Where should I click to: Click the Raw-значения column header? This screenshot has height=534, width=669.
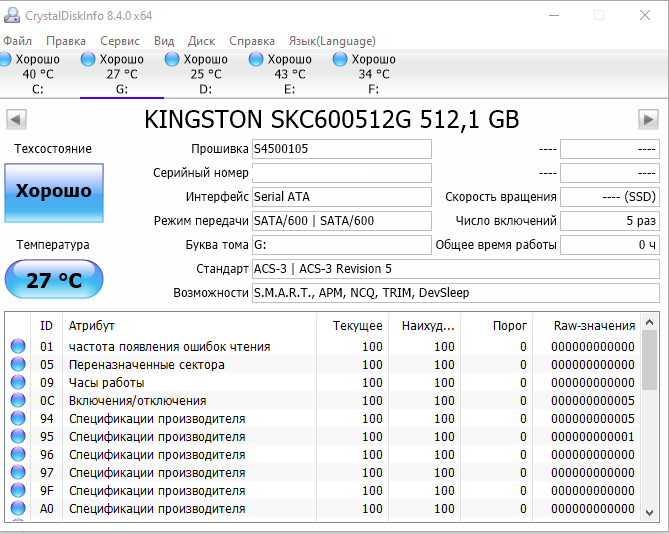point(587,325)
